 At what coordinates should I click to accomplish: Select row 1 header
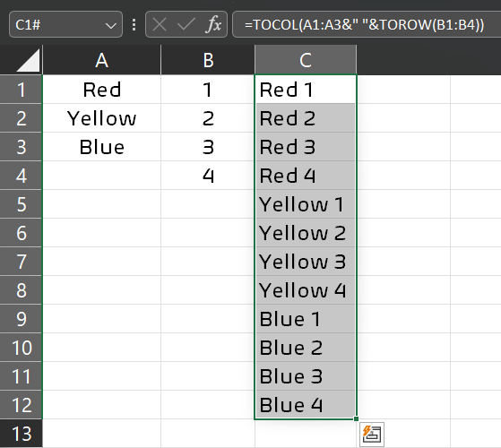pos(22,90)
